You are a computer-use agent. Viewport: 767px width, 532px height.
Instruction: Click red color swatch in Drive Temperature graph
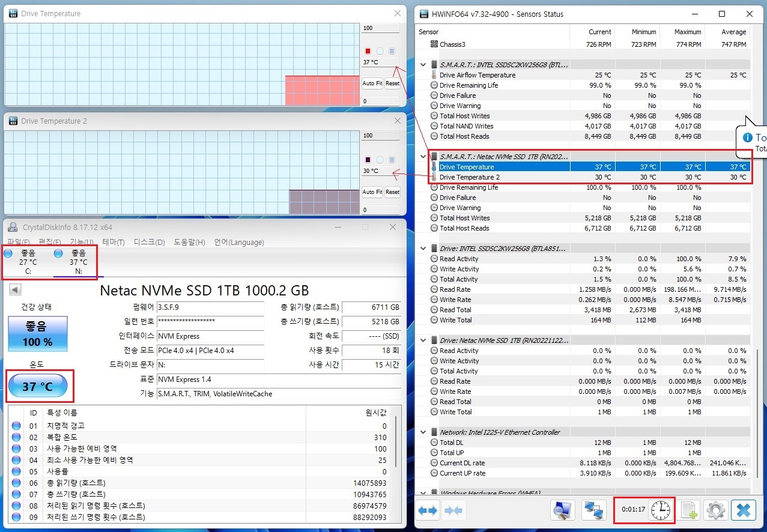click(x=368, y=51)
